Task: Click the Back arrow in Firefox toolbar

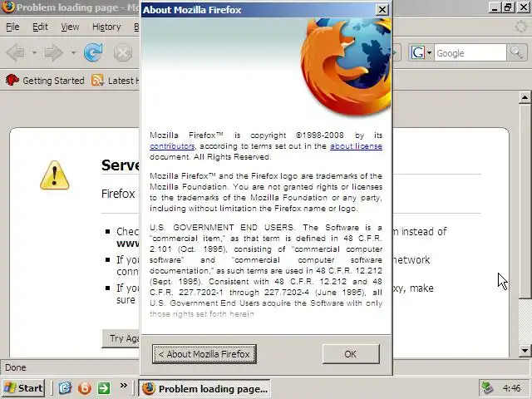Action: [x=16, y=52]
